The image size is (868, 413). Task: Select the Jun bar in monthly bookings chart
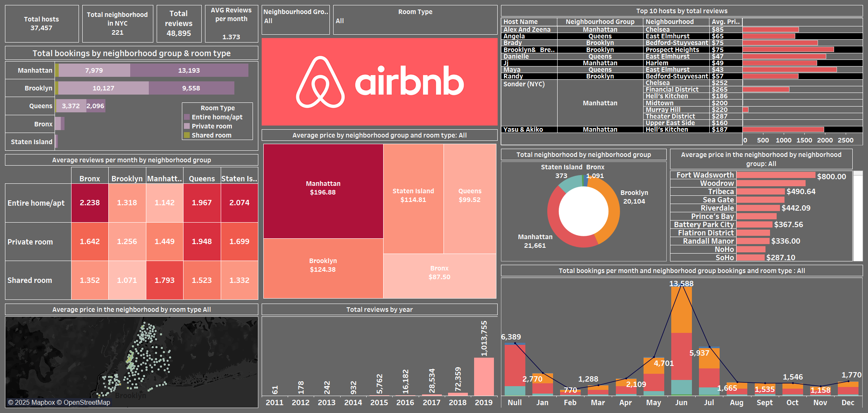pos(681,339)
